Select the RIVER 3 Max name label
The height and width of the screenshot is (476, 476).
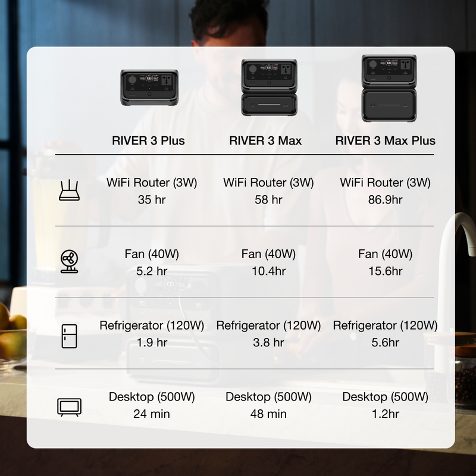(x=267, y=141)
